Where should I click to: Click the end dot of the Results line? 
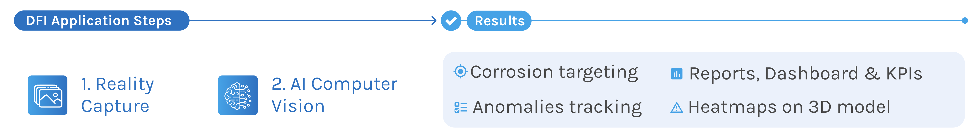[964, 21]
